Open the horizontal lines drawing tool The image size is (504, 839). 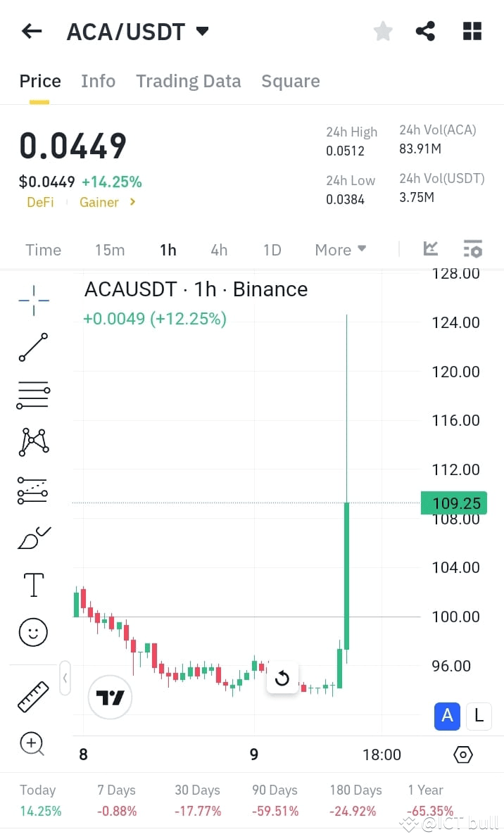click(x=33, y=394)
